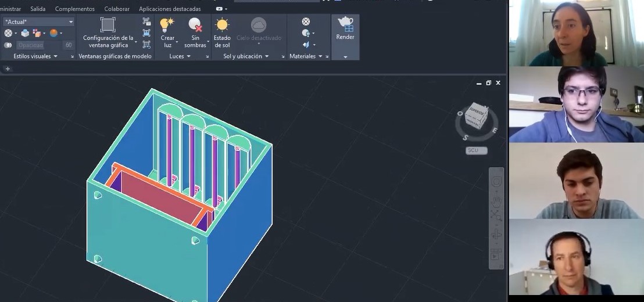Restore the drawing viewport window
Image resolution: width=644 pixels, height=302 pixels.
click(x=488, y=83)
